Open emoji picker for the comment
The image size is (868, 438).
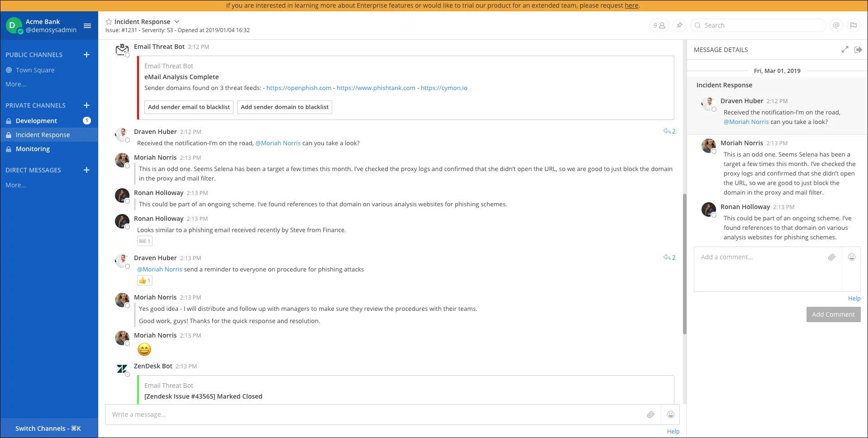click(x=852, y=257)
